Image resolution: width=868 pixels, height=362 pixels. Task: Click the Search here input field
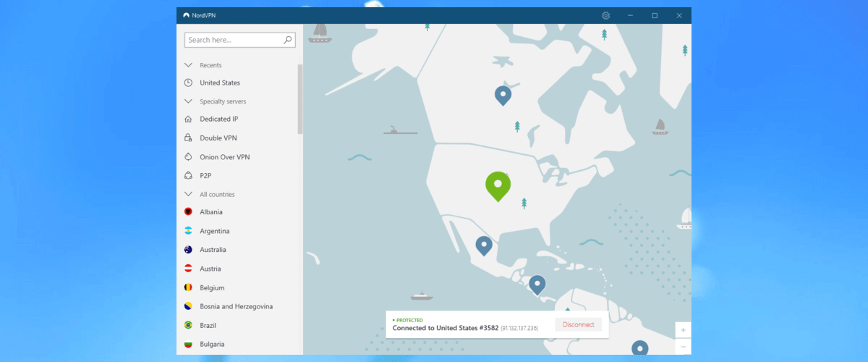[240, 40]
